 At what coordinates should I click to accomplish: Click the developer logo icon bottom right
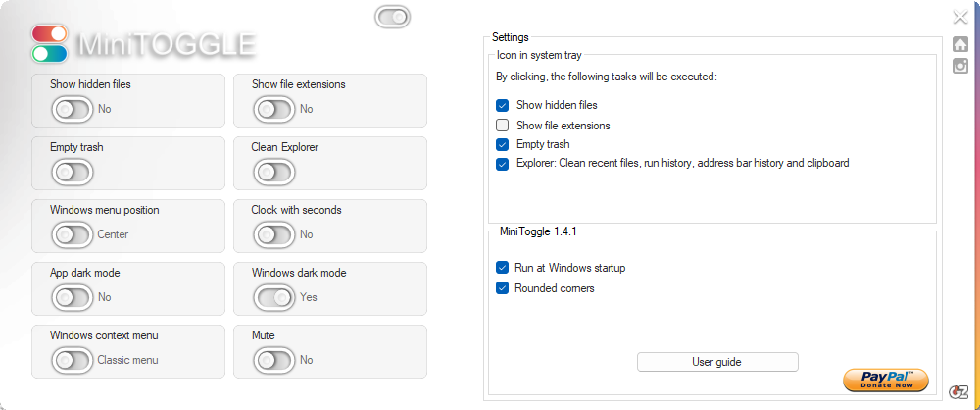click(x=958, y=391)
